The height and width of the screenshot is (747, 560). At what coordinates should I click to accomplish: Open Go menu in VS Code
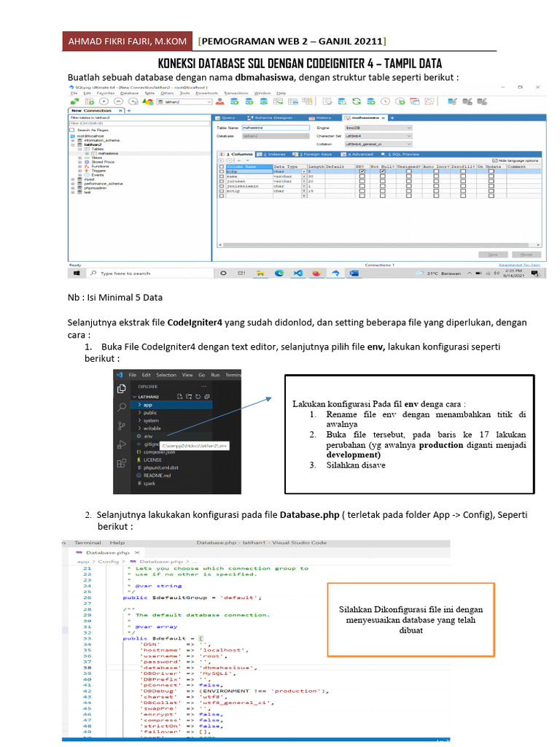[201, 375]
